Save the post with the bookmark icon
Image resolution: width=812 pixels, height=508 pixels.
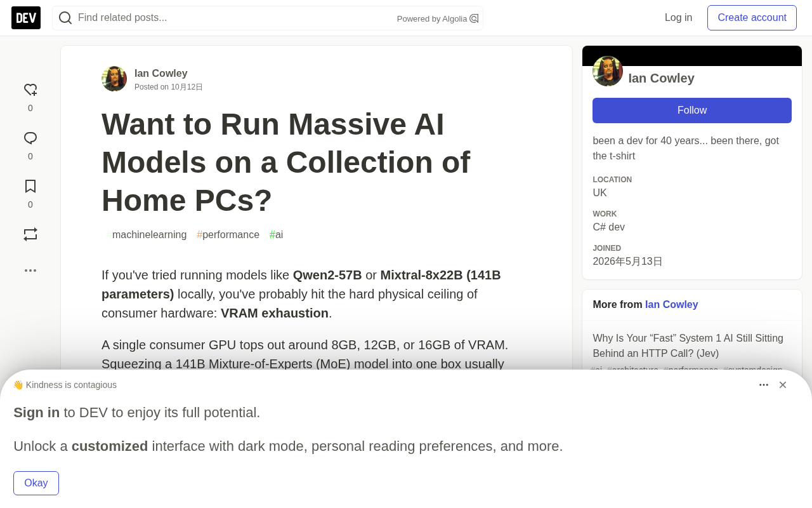30,186
